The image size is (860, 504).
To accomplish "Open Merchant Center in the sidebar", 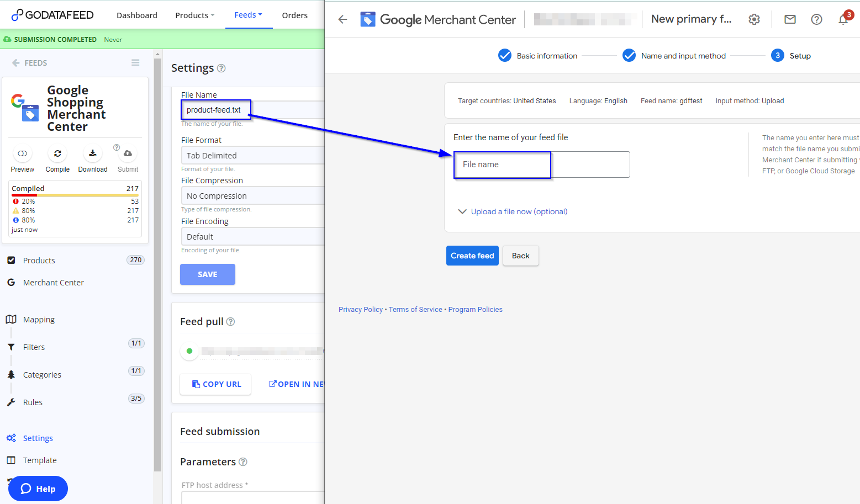I will (x=54, y=283).
